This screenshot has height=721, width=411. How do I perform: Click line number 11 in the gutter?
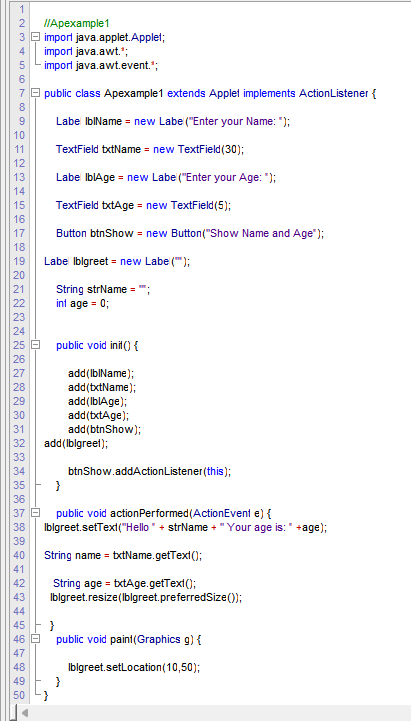(19, 149)
